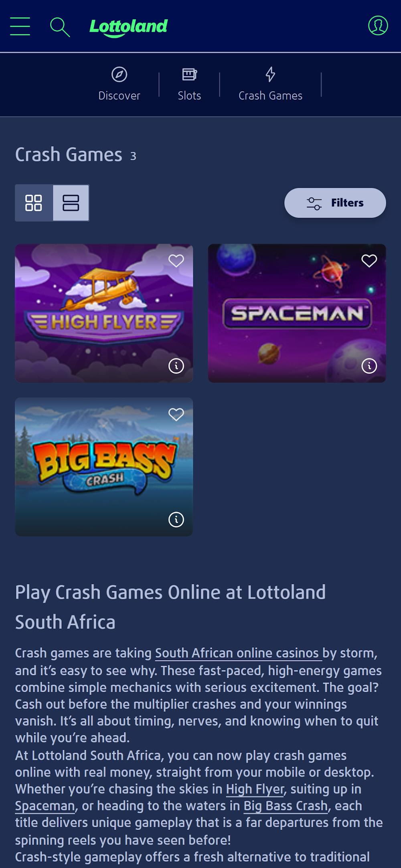Favorite the Spaceman game
The height and width of the screenshot is (868, 401).
click(369, 261)
